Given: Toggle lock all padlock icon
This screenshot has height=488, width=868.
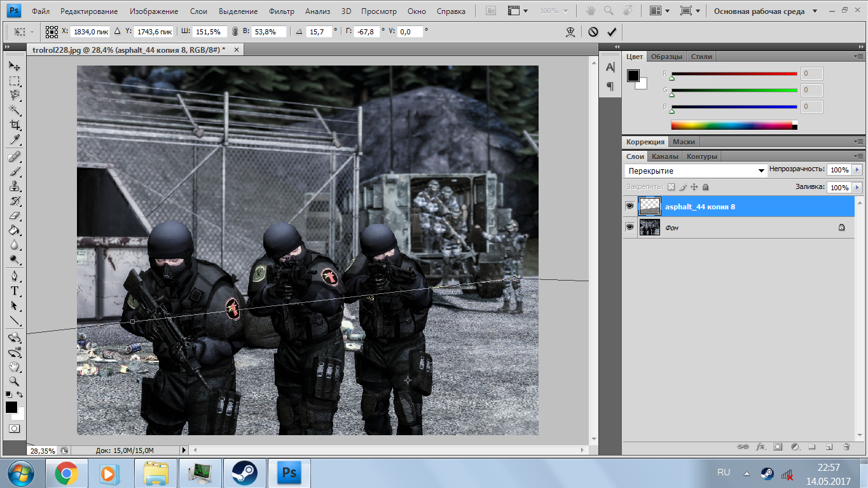Looking at the screenshot, I should coord(705,187).
